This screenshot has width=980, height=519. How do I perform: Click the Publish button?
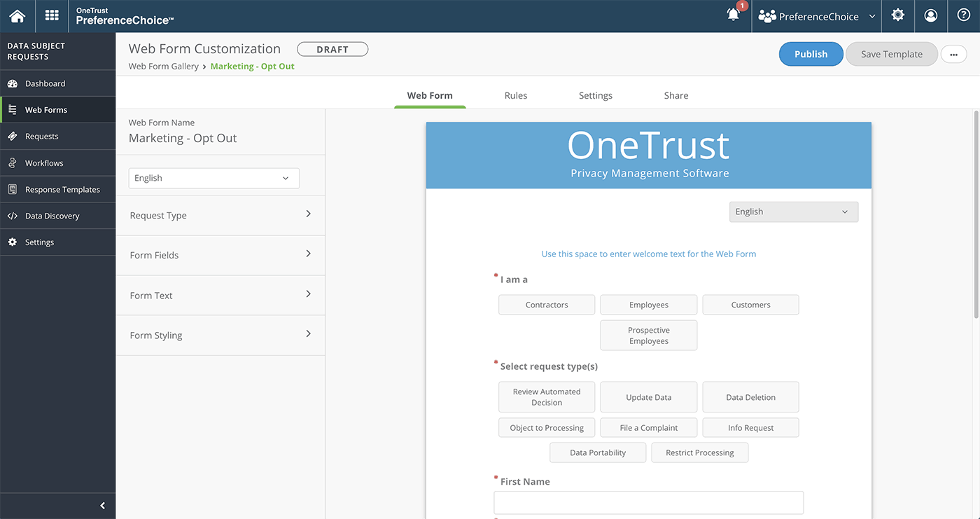point(811,54)
